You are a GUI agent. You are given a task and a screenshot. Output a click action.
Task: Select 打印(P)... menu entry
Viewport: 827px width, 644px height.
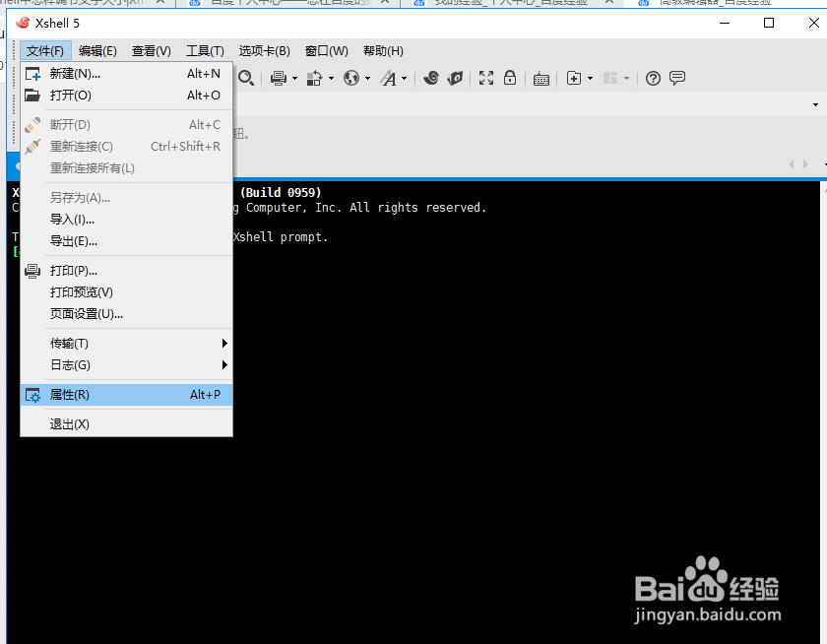pyautogui.click(x=127, y=271)
